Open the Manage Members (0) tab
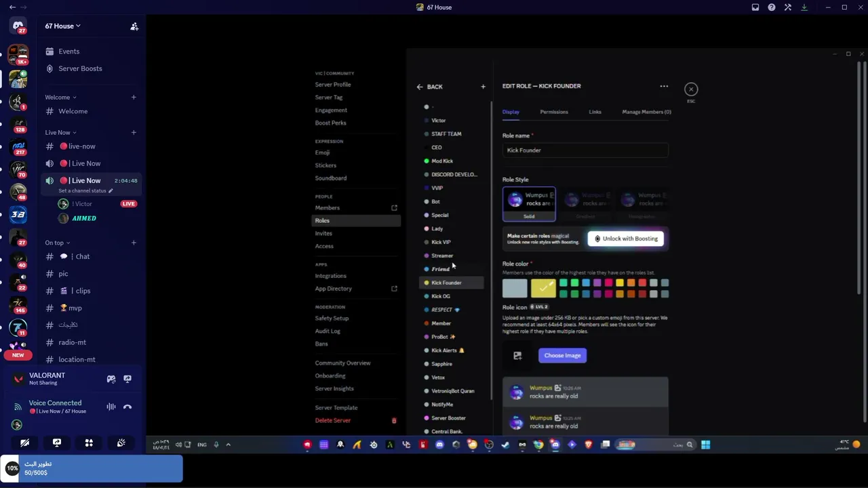The width and height of the screenshot is (868, 488). (x=646, y=112)
